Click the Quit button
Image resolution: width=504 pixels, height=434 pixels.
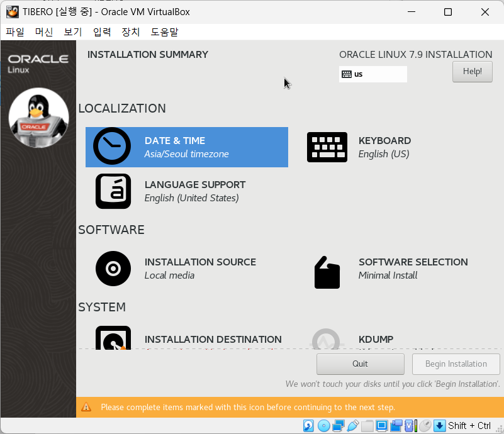click(x=360, y=364)
